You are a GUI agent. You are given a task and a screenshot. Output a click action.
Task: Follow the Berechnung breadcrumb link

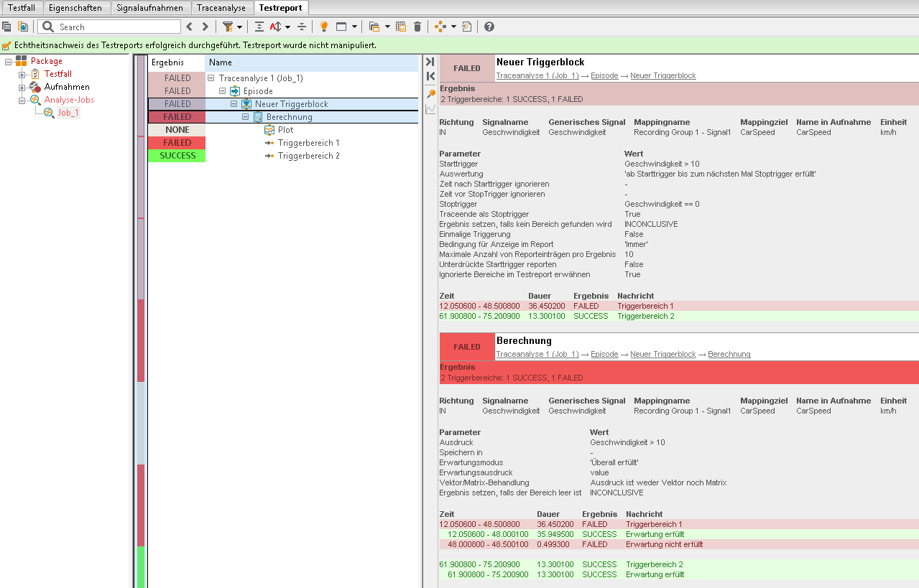(729, 354)
